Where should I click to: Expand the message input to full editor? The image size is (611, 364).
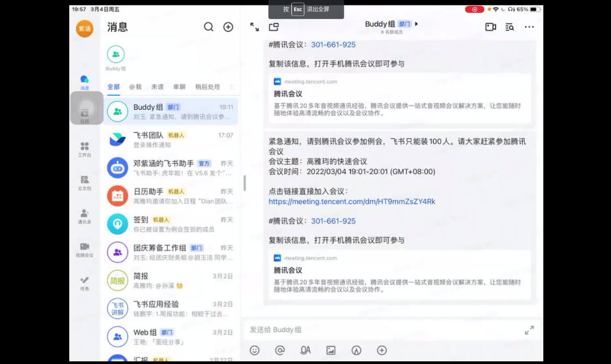(x=529, y=330)
